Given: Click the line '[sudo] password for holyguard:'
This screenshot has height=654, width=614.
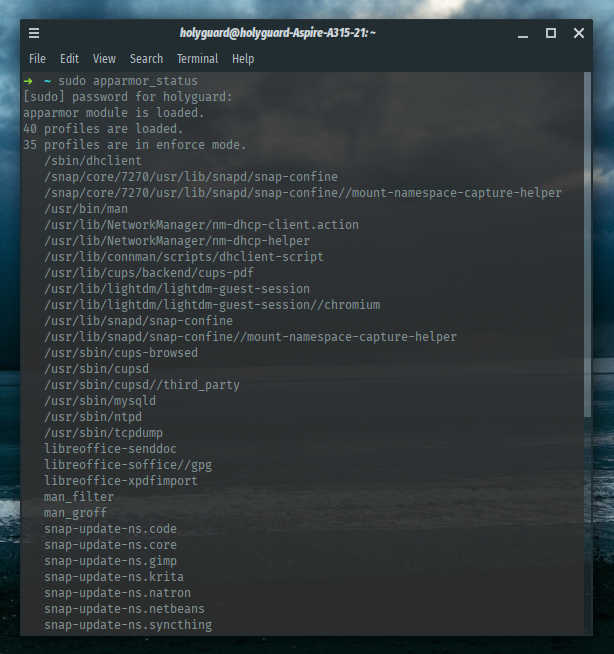Looking at the screenshot, I should pyautogui.click(x=128, y=97).
